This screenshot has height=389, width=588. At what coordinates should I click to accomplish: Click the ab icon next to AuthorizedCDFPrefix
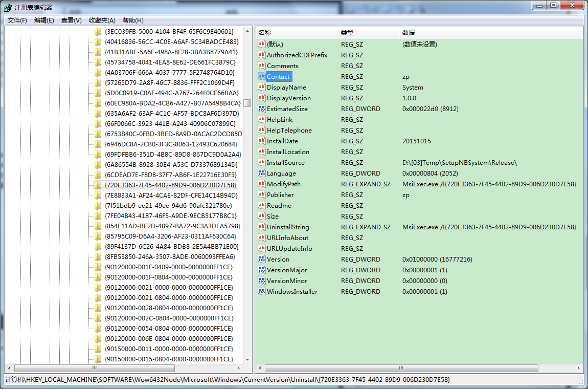(x=262, y=55)
